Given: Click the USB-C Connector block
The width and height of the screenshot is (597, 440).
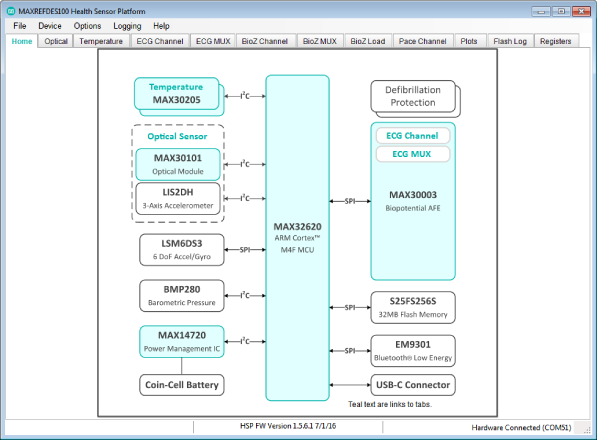Looking at the screenshot, I should click(x=413, y=385).
